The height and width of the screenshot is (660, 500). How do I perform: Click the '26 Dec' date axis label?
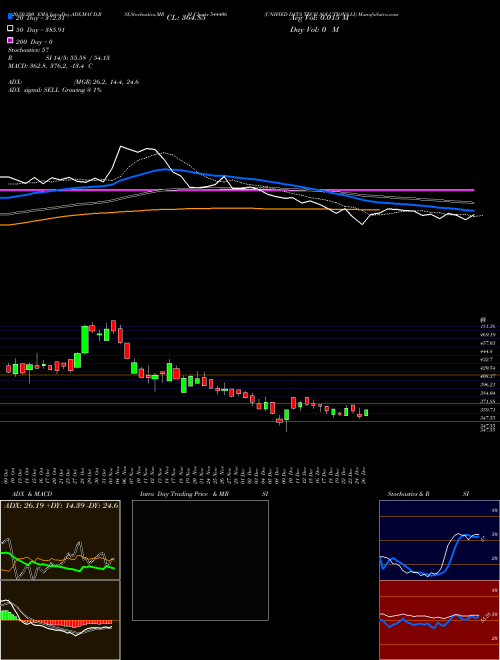[x=364, y=476]
